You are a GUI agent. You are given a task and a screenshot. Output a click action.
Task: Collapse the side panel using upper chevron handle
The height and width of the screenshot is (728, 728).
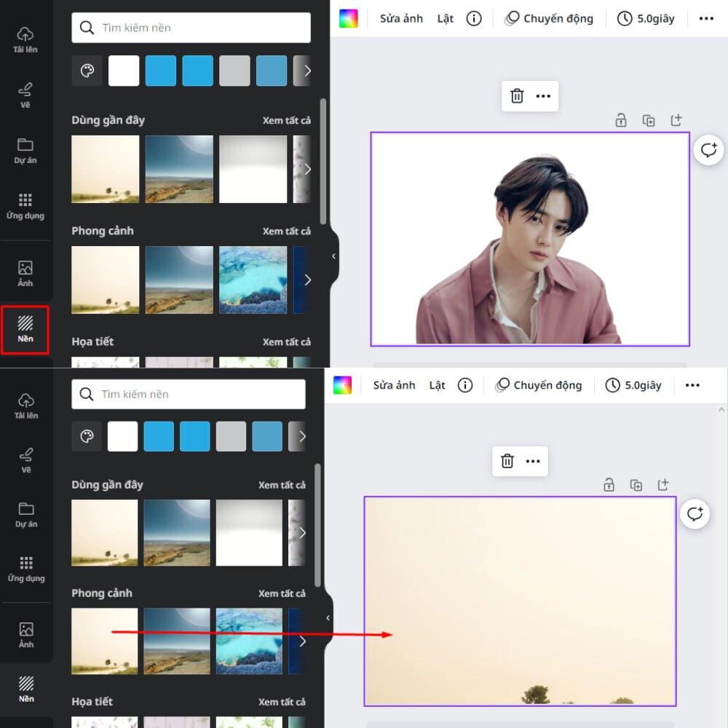tap(333, 256)
